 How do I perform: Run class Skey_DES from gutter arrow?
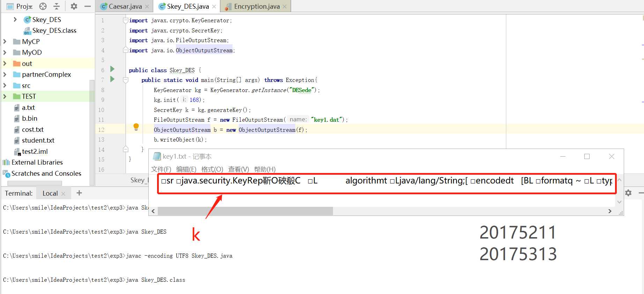(x=112, y=69)
